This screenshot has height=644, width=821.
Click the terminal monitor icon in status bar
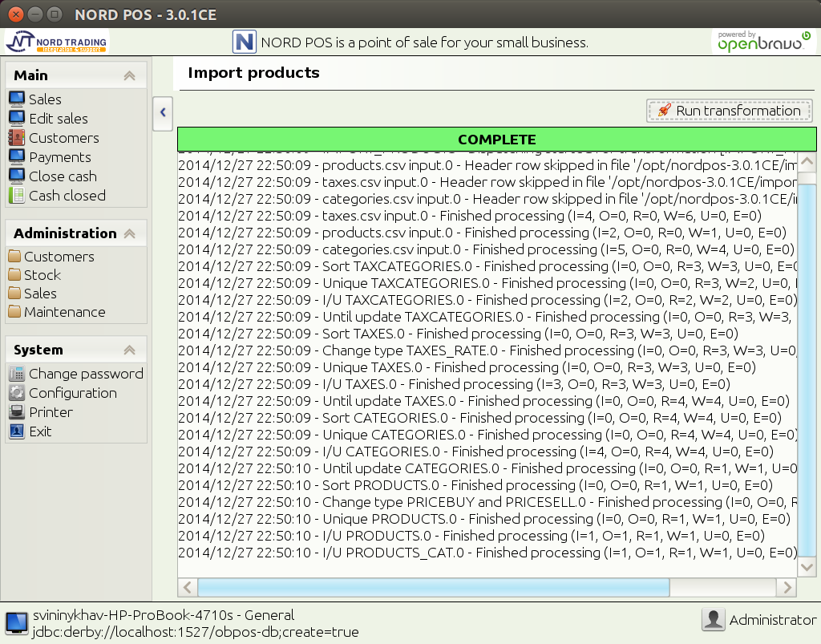click(16, 623)
